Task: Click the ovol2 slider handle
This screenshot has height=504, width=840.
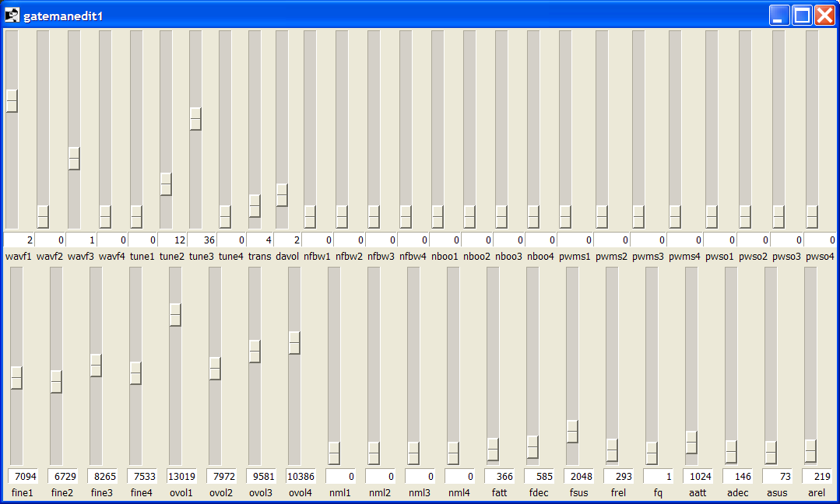Action: tap(215, 369)
